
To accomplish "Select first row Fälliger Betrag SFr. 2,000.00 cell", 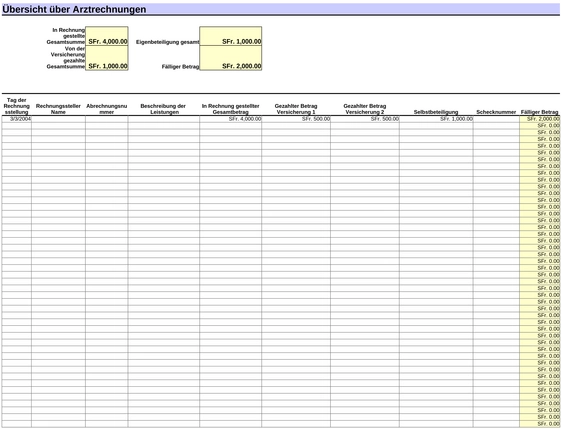I will point(539,119).
